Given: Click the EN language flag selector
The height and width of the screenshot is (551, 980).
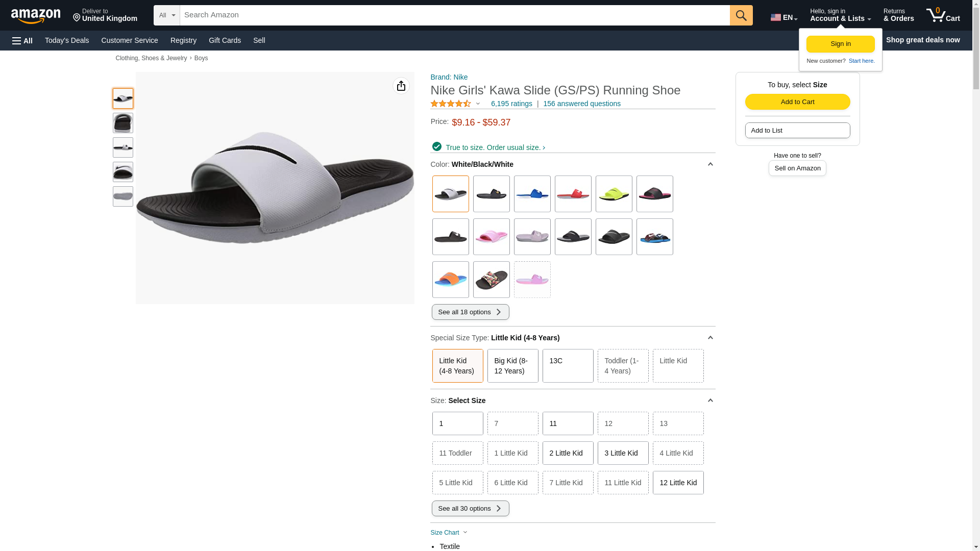Looking at the screenshot, I should pyautogui.click(x=783, y=17).
